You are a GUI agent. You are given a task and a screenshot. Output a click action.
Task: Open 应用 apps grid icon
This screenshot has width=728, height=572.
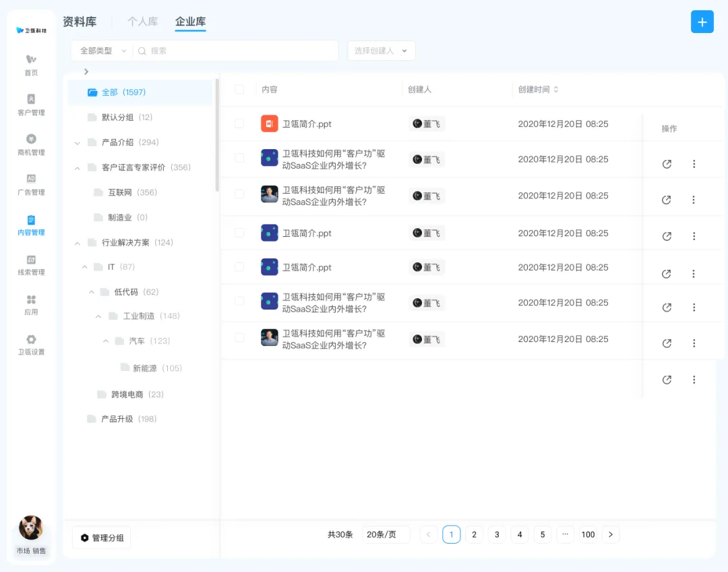[31, 304]
